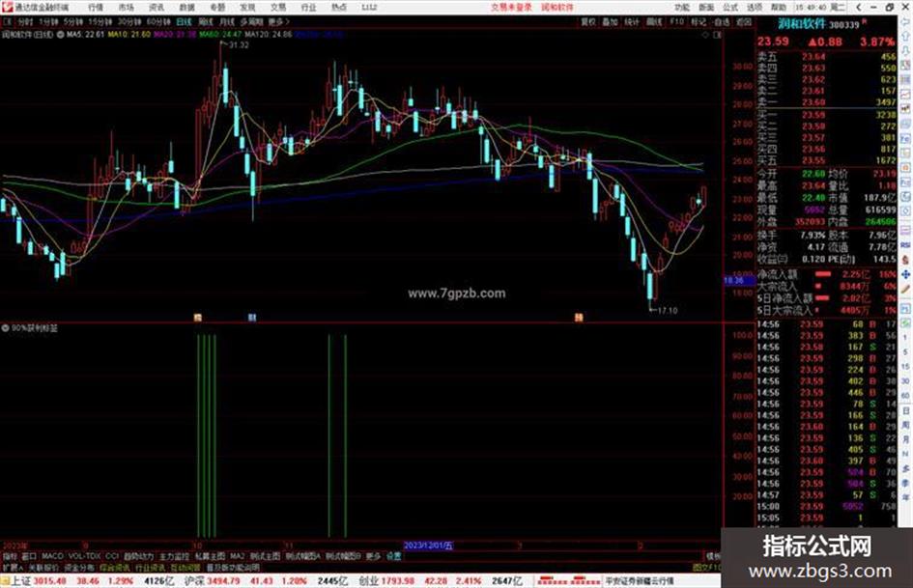This screenshot has width=913, height=588.
Task: Click the line chart icon in right sidebar
Action: [905, 94]
